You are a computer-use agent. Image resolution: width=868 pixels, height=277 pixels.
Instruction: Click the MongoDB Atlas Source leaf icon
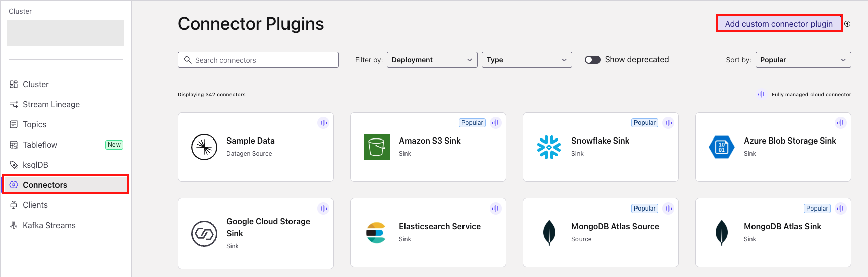point(549,233)
